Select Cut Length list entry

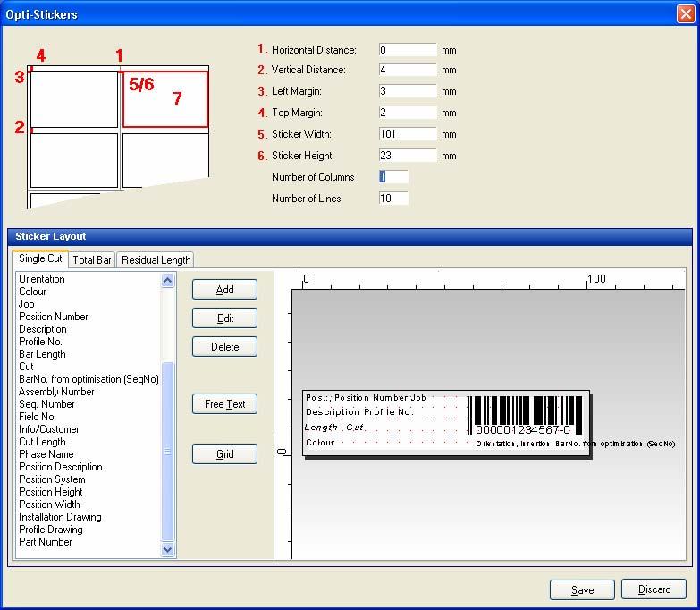[x=42, y=442]
